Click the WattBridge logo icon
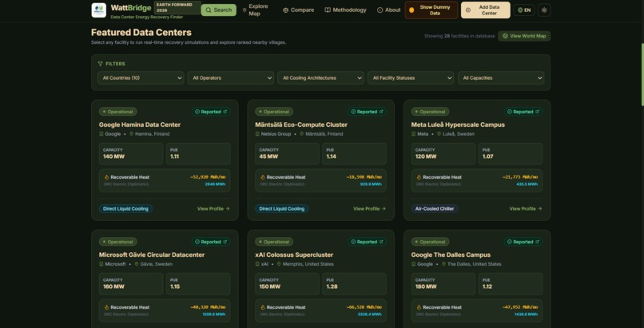This screenshot has width=644, height=328. [x=98, y=10]
